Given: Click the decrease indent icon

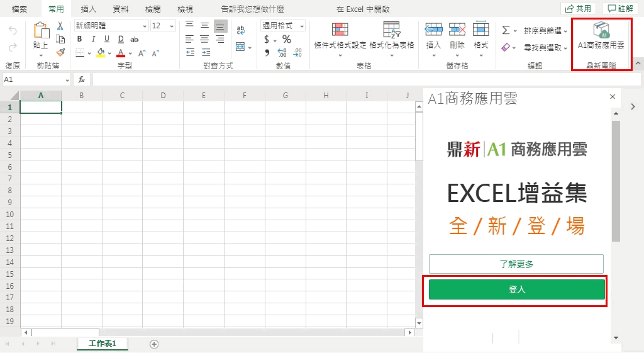Looking at the screenshot, I should tap(190, 52).
